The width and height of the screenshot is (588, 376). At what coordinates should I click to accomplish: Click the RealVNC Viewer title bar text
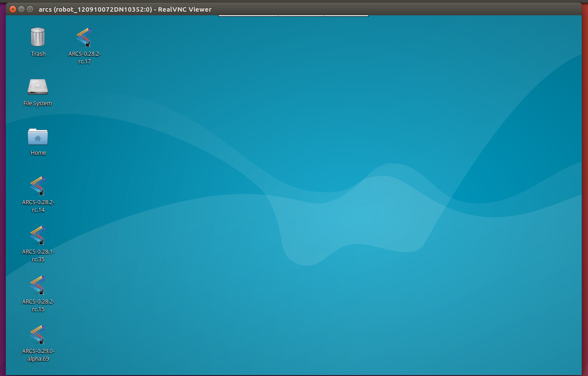(125, 9)
